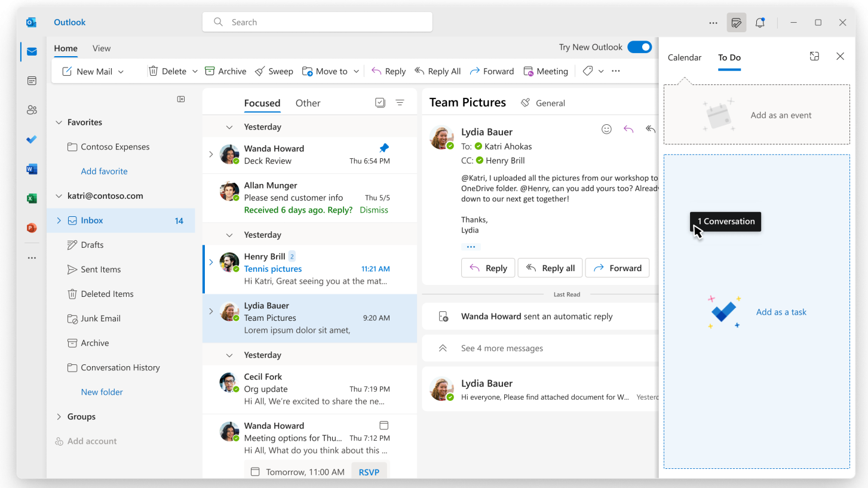Open Move to dropdown arrow
868x488 pixels.
356,72
